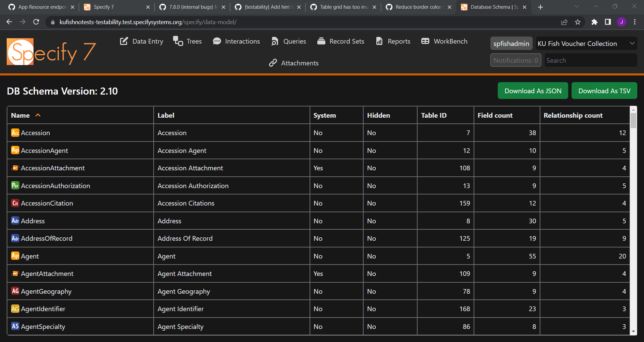Launch the WorkBench

[x=444, y=41]
